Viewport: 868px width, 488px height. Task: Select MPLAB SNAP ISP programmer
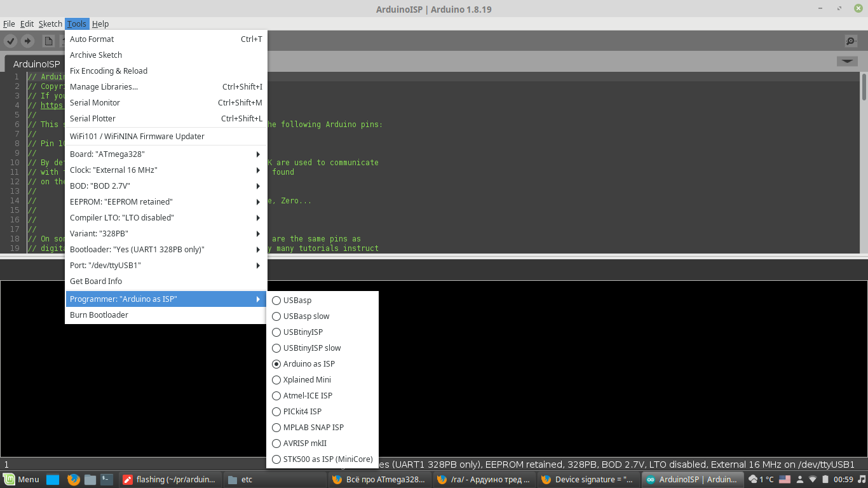click(x=322, y=427)
